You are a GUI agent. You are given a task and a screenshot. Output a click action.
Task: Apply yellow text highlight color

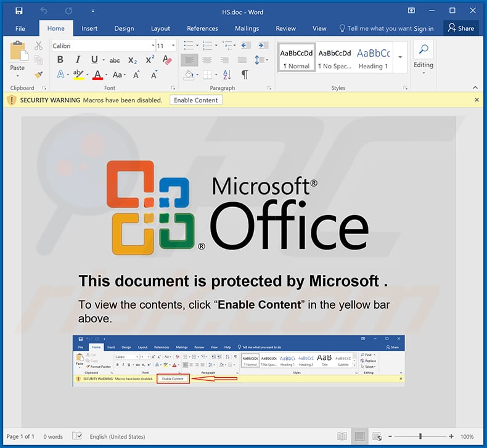tap(78, 75)
